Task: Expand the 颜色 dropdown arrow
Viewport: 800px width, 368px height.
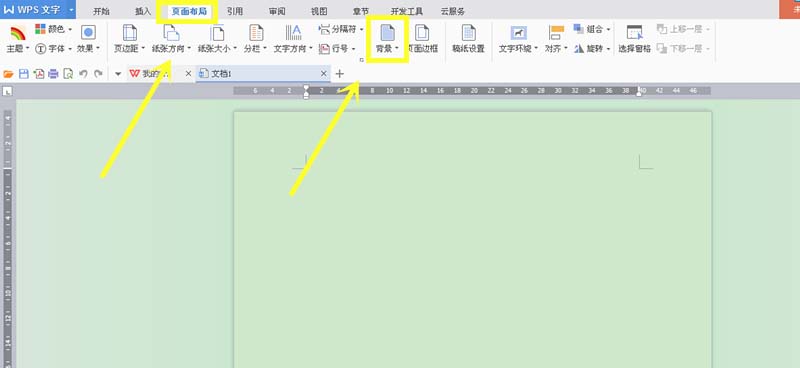Action: click(70, 30)
